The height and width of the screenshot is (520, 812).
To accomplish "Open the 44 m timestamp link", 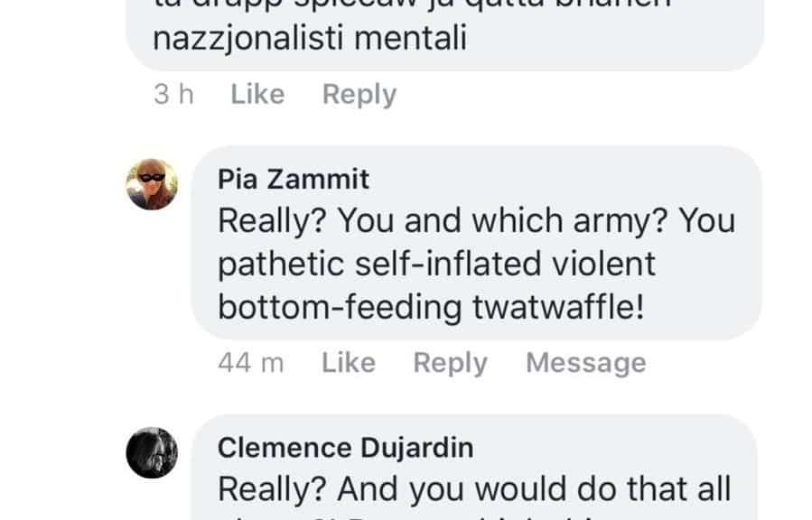I will click(x=250, y=363).
